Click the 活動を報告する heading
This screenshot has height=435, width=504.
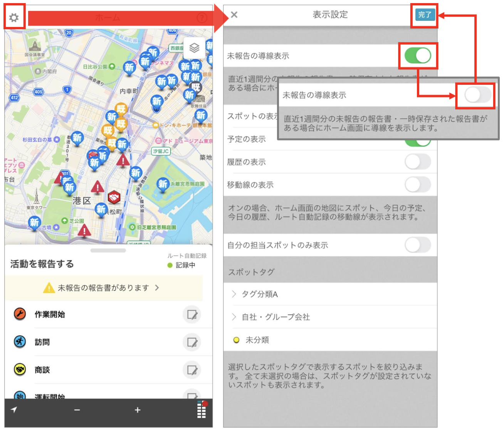coord(42,264)
